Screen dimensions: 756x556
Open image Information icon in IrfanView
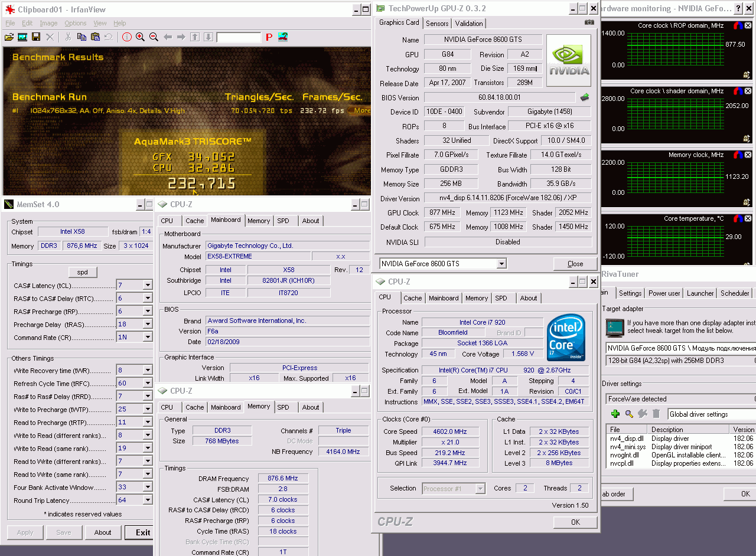pyautogui.click(x=126, y=37)
